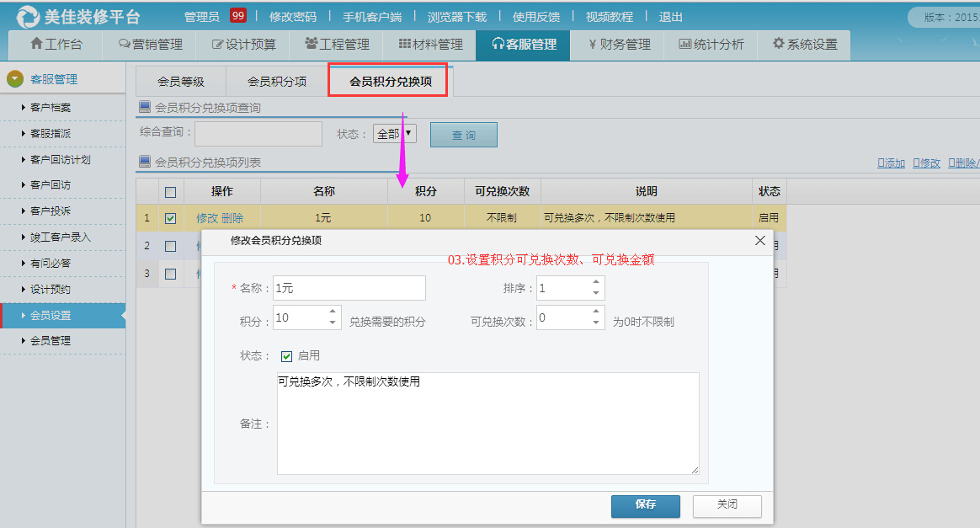Switch to the 会员积分项 tab
The width and height of the screenshot is (980, 528).
point(277,82)
